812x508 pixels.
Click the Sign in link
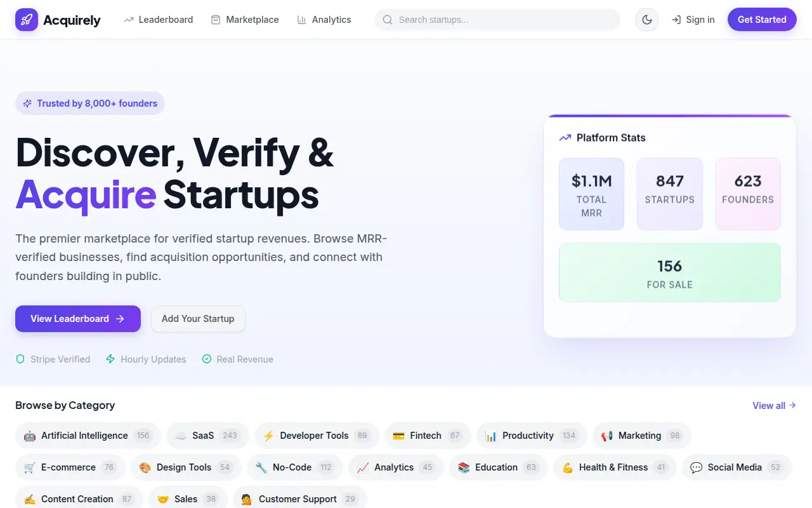click(693, 20)
